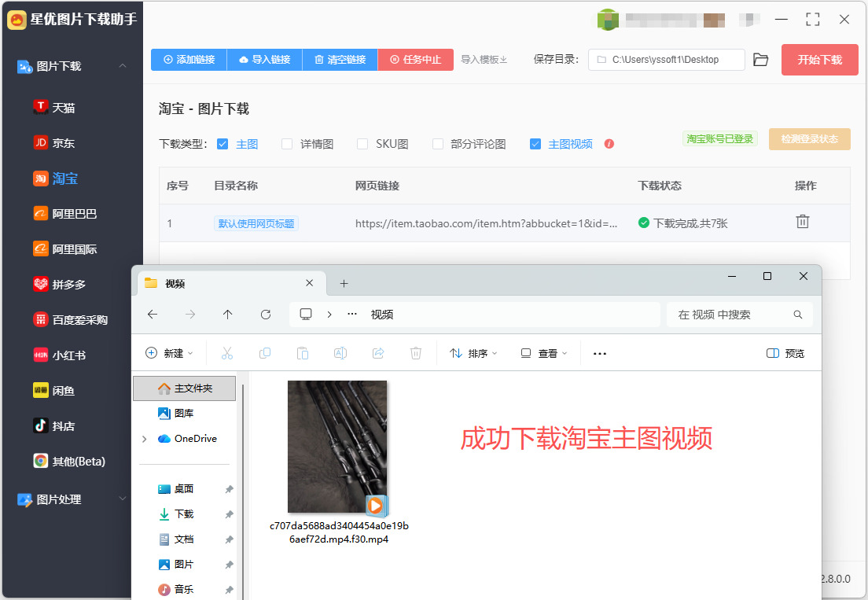Viewport: 868px width, 600px height.
Task: Open the 抖店 sidebar entry
Action: pos(54,426)
